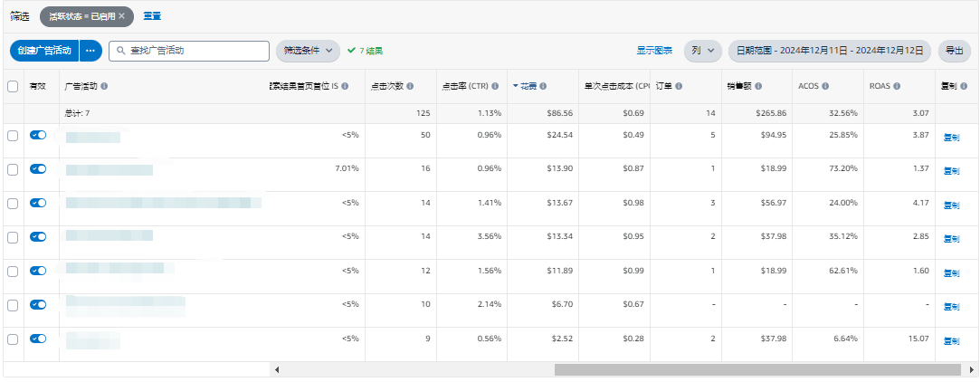Click the info icon beside ROAS header
Screen dimensions: 980x382
point(896,87)
